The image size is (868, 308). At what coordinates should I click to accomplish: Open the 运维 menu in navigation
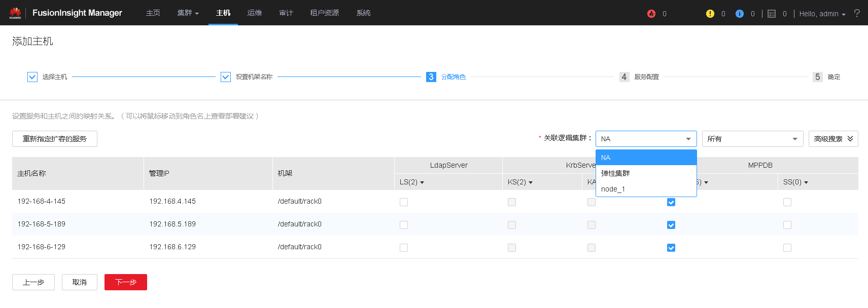(255, 13)
